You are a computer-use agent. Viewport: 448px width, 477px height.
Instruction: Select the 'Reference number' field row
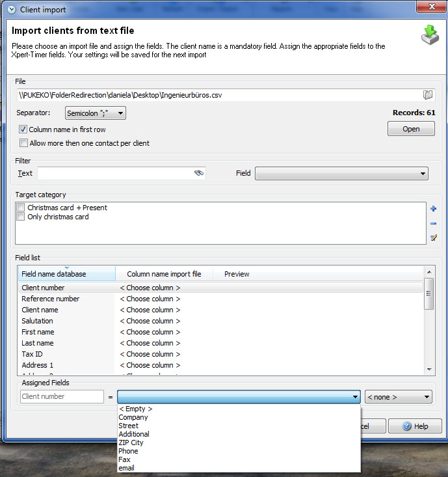220,299
